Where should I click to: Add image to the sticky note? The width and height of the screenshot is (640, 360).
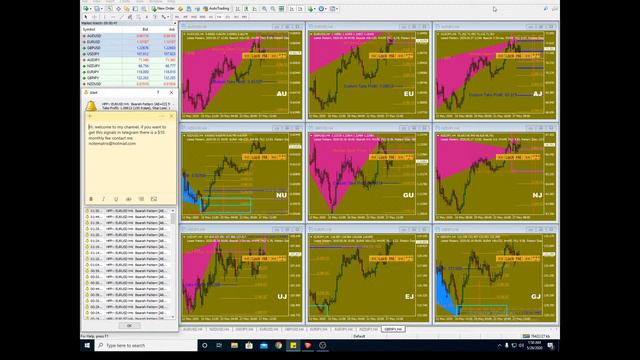pos(154,199)
